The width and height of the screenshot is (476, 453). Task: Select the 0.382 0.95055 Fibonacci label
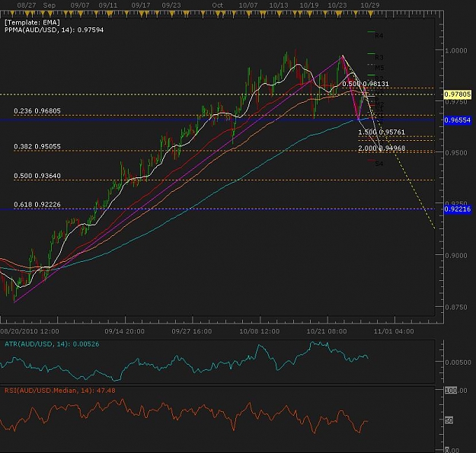[37, 146]
